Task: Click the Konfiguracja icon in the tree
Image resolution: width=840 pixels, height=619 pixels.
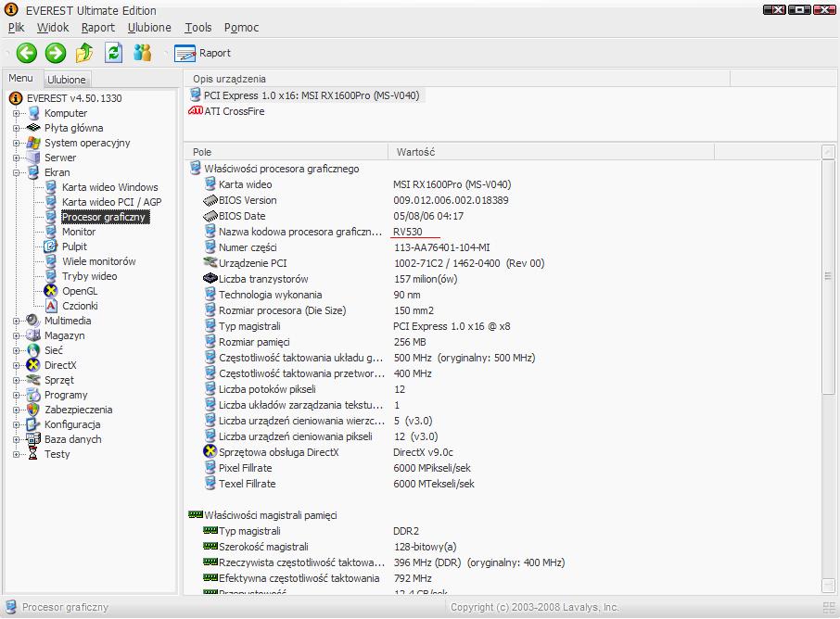Action: (x=33, y=424)
